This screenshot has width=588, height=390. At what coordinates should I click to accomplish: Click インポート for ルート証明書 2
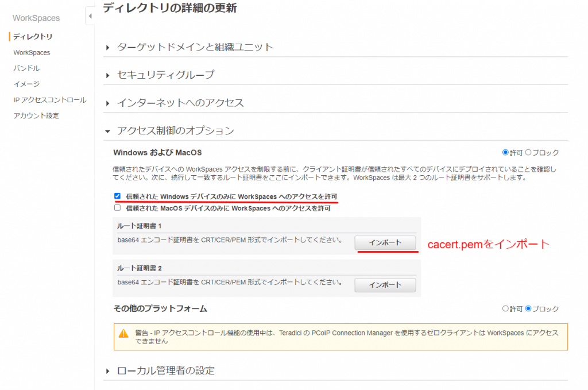point(385,285)
